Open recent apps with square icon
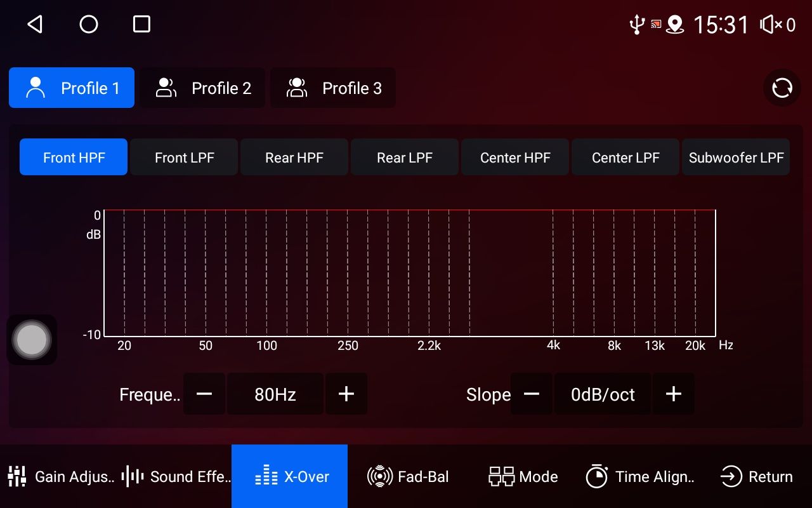Viewport: 812px width, 508px height. tap(141, 25)
